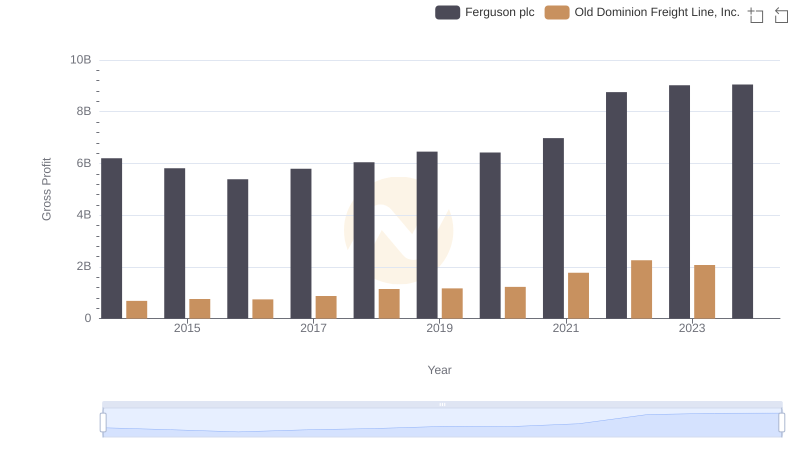
Task: Click Old Dominion bar for 2022
Action: [x=641, y=290]
